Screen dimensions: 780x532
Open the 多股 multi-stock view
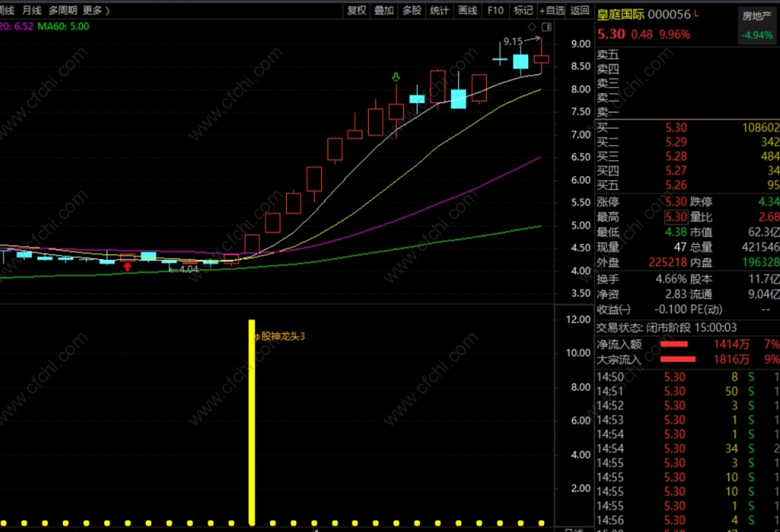[412, 10]
